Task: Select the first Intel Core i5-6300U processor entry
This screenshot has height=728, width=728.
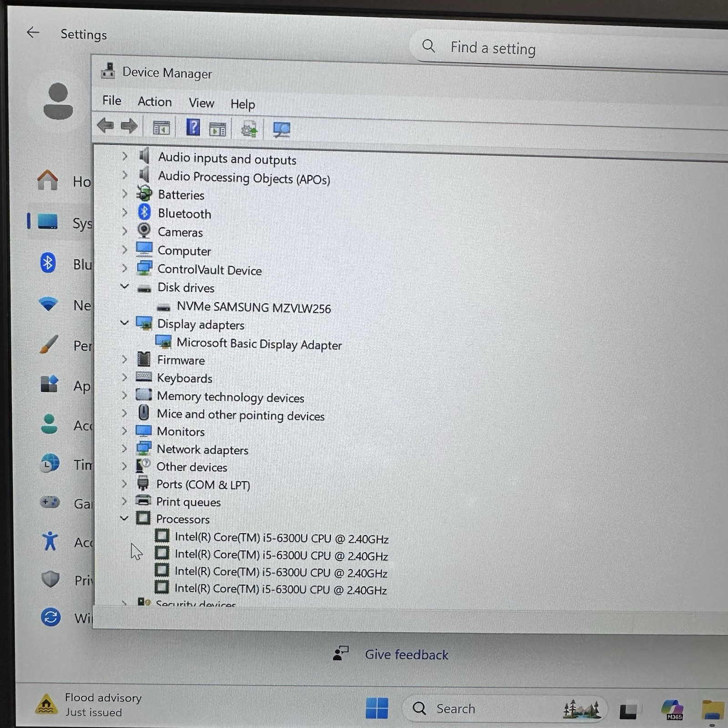Action: (282, 538)
